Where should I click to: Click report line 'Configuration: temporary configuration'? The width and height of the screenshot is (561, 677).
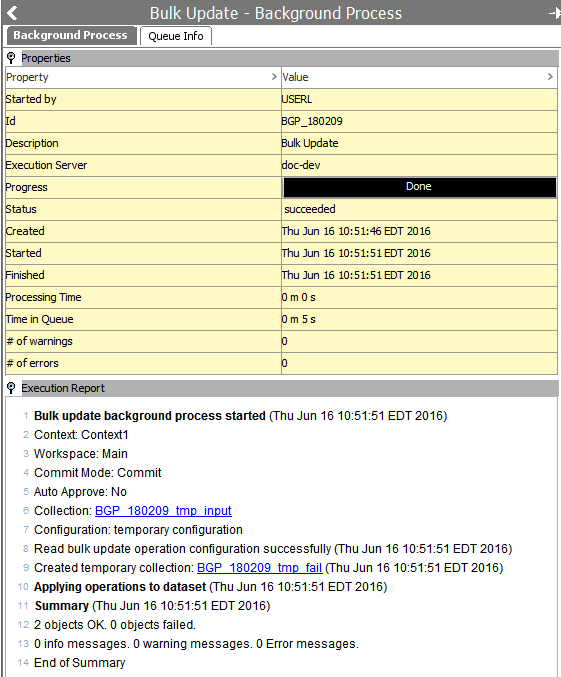[x=138, y=530]
